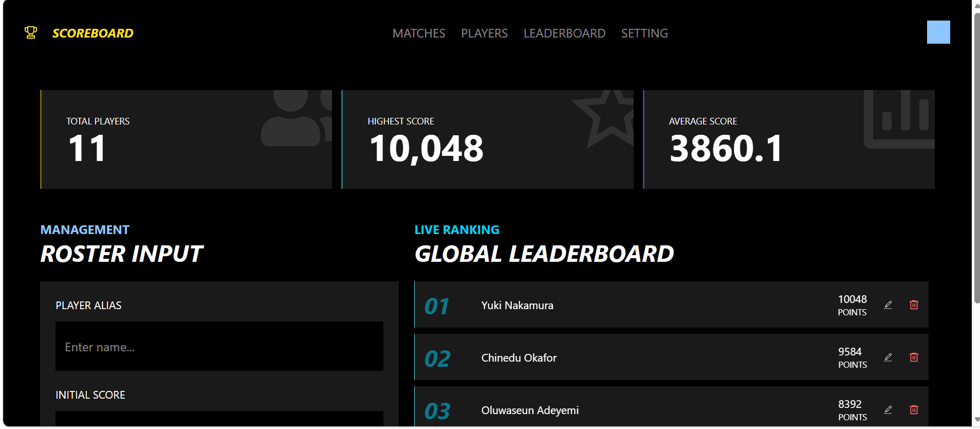Focus the Player Alias name field

click(x=219, y=346)
